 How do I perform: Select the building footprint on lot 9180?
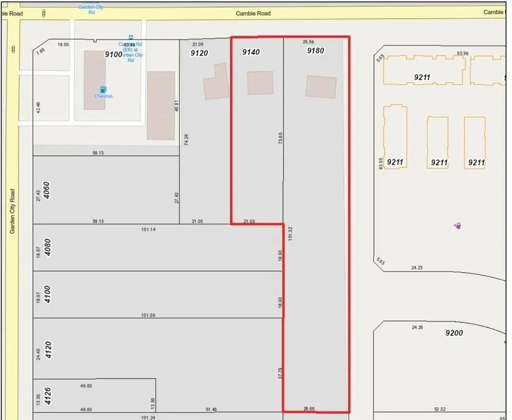tap(321, 87)
